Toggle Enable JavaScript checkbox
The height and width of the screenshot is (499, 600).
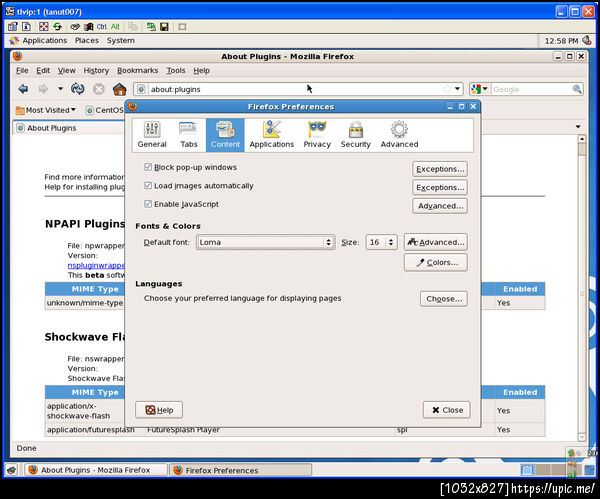[x=148, y=204]
